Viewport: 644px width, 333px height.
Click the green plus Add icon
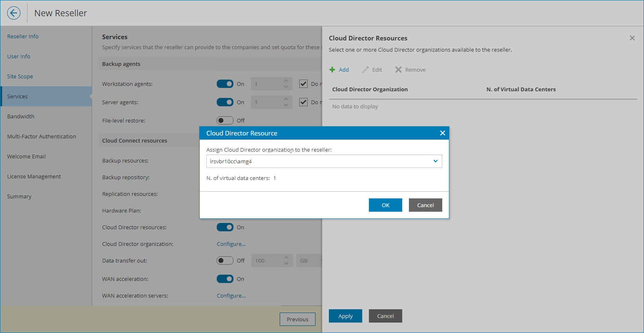(x=332, y=70)
